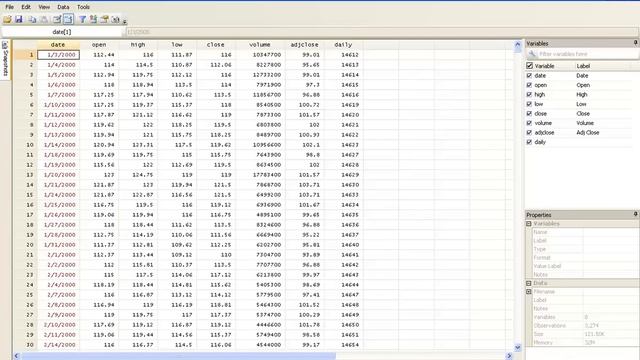The width and height of the screenshot is (640, 360).
Task: Toggle the select-all Variable header checkbox
Action: pyautogui.click(x=529, y=66)
